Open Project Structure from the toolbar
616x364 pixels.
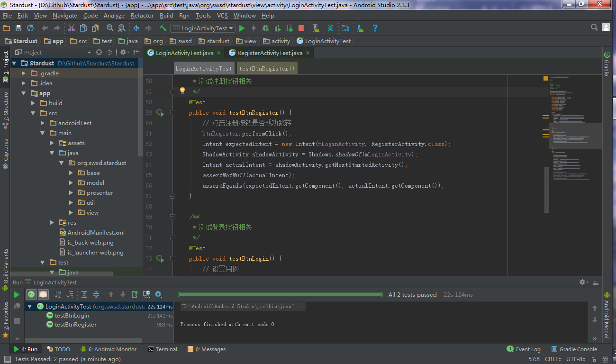345,28
